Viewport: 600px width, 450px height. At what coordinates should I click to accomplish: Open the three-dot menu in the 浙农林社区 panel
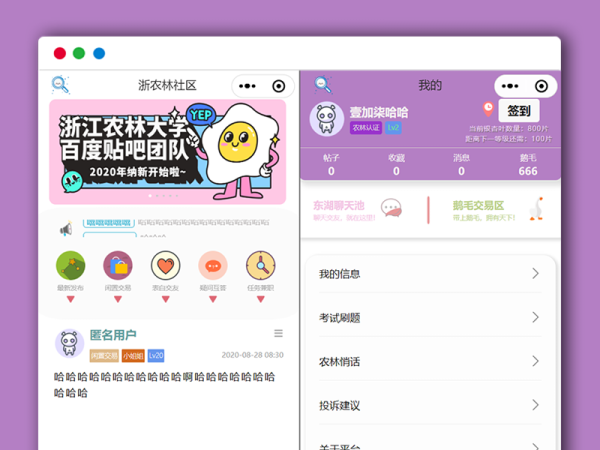pyautogui.click(x=247, y=86)
